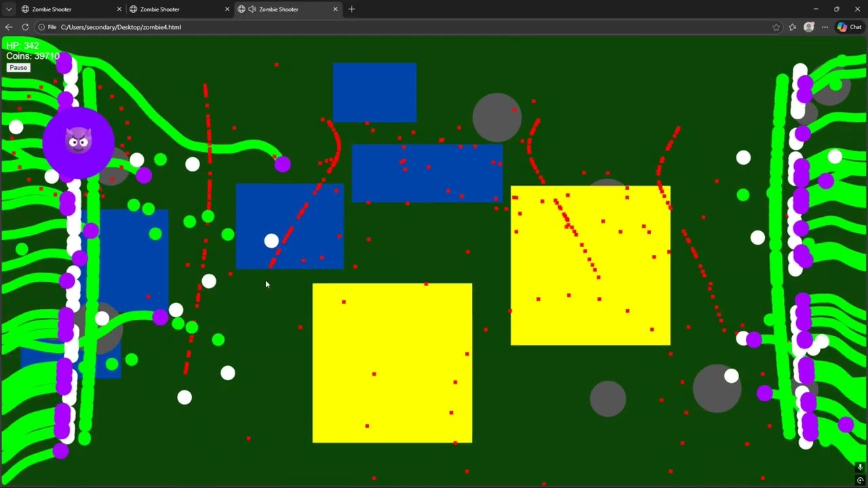View site information via File icon
The width and height of the screenshot is (868, 488).
47,27
